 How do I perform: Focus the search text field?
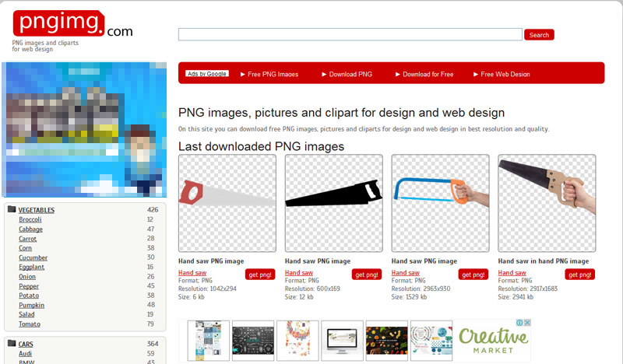pyautogui.click(x=350, y=34)
